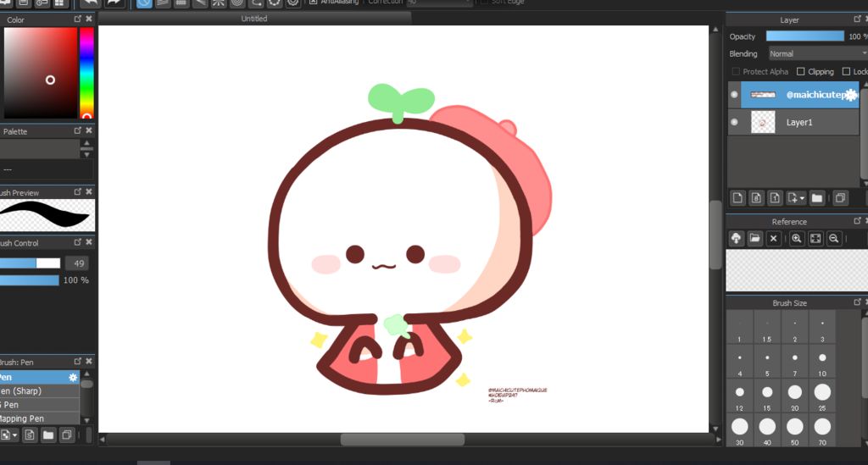Float the Reference panel
This screenshot has height=465, width=868.
[x=858, y=220]
